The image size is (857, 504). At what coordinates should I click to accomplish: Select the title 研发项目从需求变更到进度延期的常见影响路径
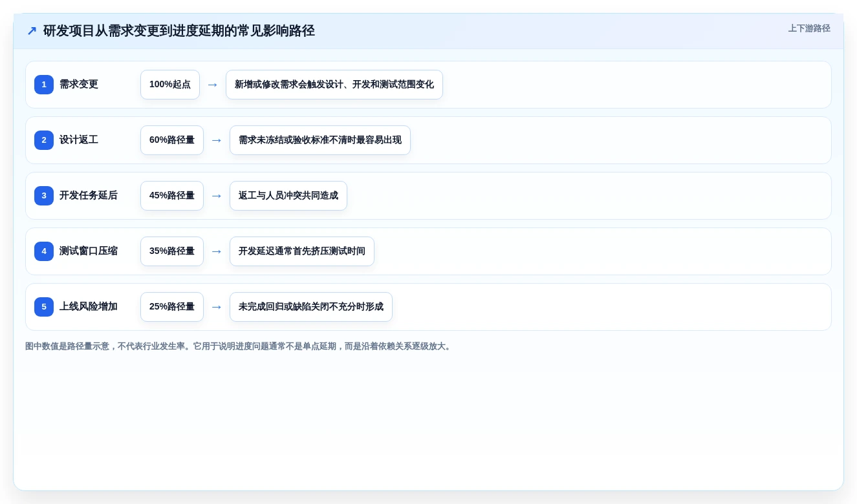(179, 31)
